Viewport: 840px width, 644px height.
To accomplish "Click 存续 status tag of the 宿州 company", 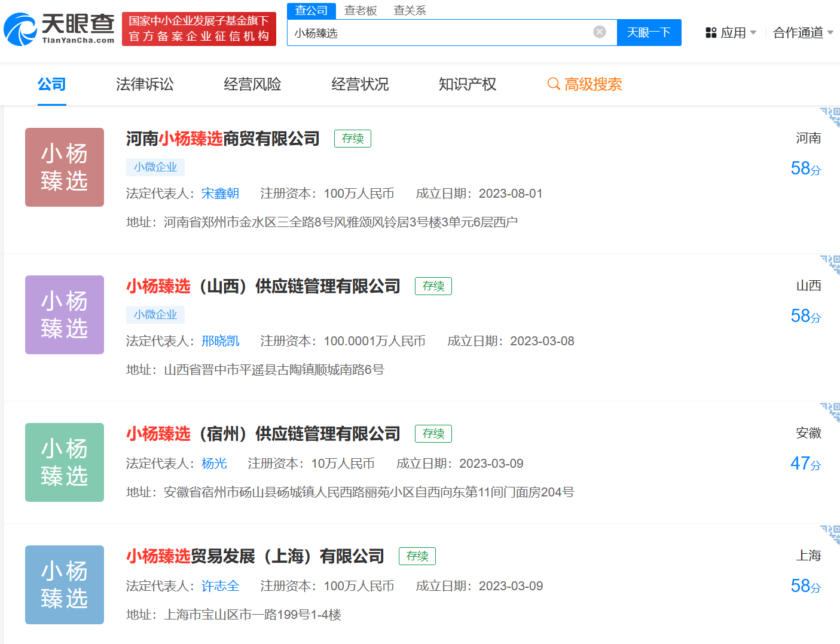I will 433,434.
